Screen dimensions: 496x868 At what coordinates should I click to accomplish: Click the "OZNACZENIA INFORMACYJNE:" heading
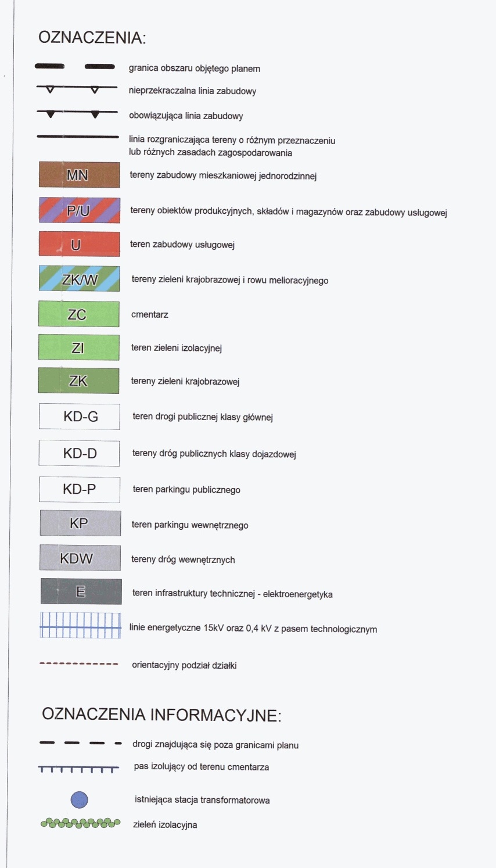[161, 715]
